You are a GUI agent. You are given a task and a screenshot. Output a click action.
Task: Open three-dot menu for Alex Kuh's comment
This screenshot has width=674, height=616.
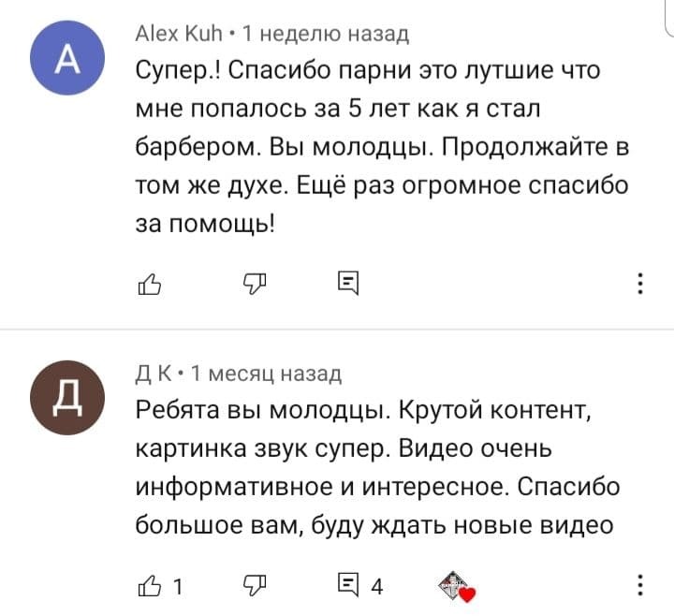coord(639,283)
